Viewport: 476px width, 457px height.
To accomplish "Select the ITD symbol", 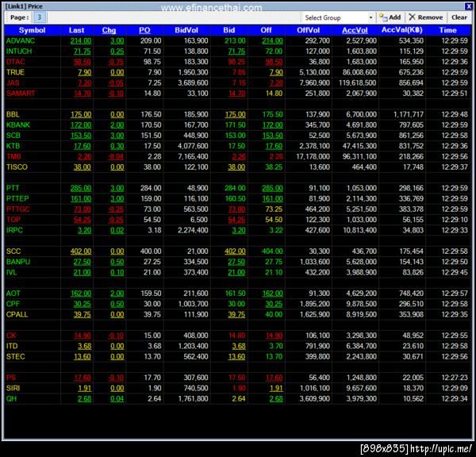I will pos(12,346).
